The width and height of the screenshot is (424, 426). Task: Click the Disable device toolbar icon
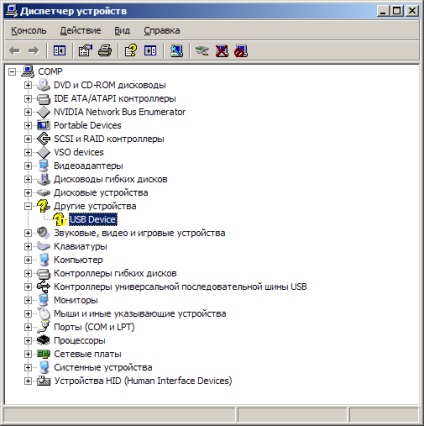[x=241, y=51]
